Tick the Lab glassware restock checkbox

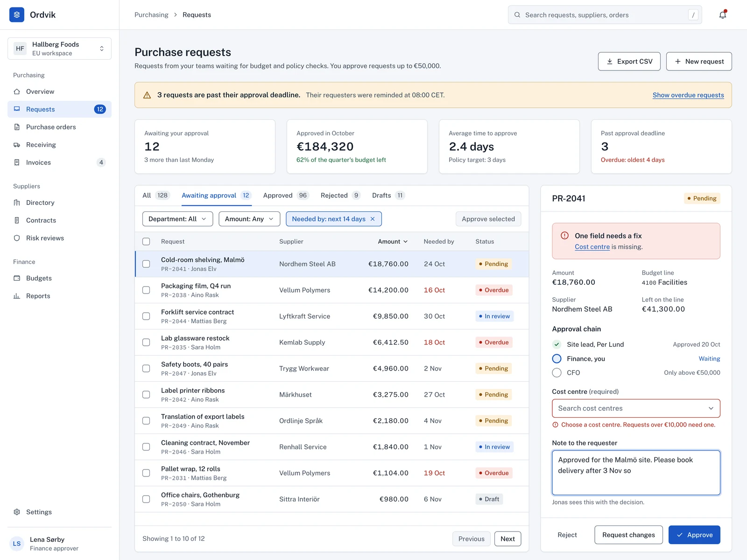146,342
